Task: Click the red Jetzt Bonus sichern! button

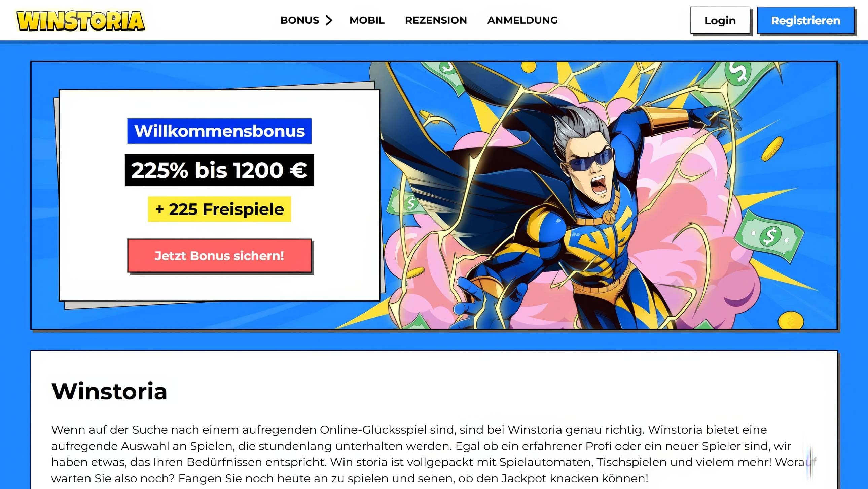Action: tap(219, 256)
